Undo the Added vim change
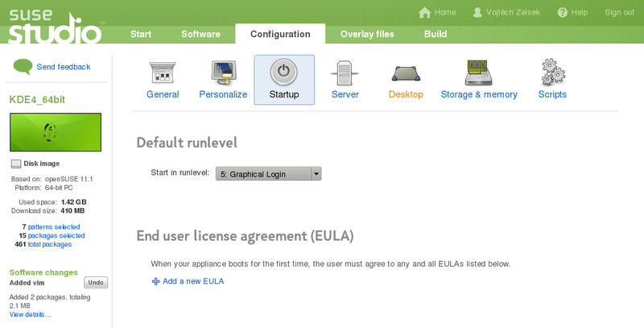 [x=96, y=283]
